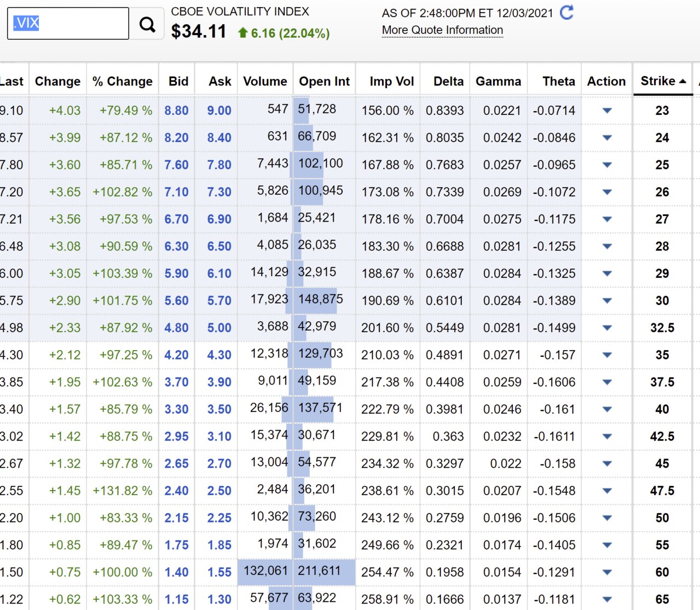
Task: Click bid price 3.30 for strike 40
Action: coord(176,409)
